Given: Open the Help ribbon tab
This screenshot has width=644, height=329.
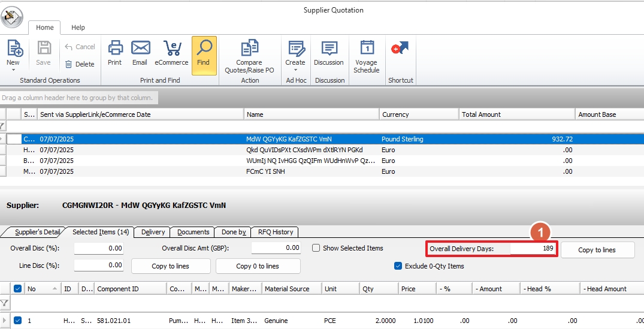Looking at the screenshot, I should (x=78, y=28).
